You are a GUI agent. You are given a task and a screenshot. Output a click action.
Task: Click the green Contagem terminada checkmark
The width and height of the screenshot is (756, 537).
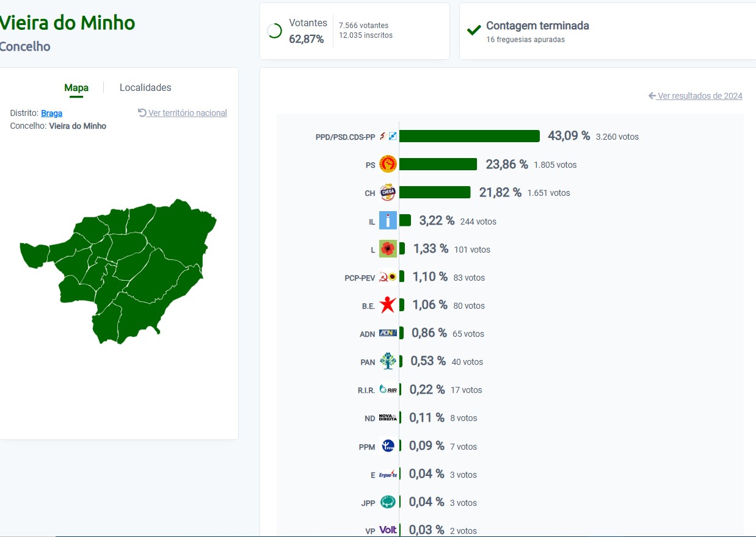click(474, 31)
